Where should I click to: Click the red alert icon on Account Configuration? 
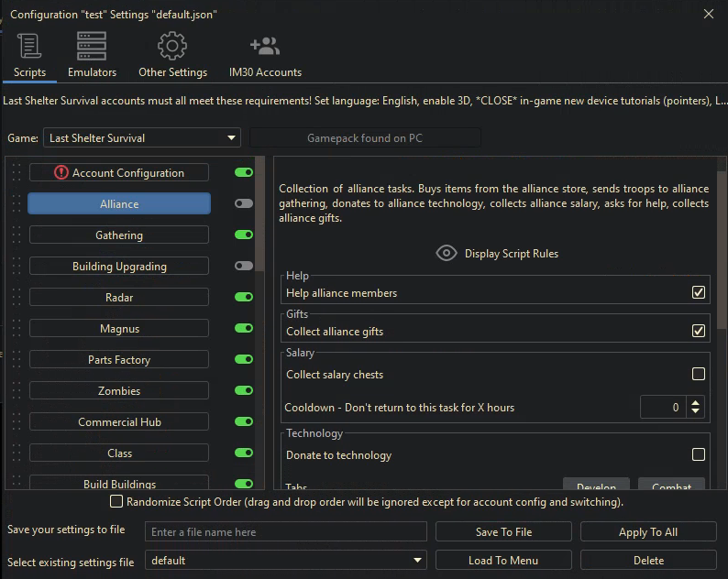(61, 172)
